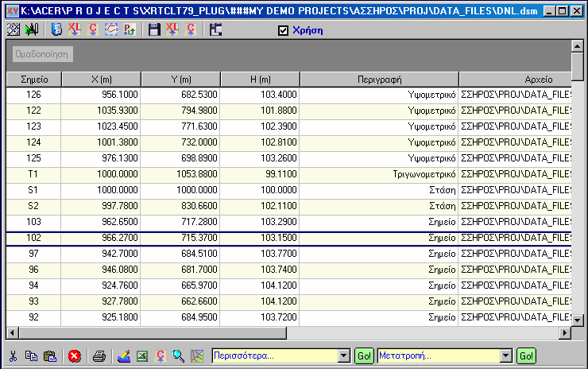588x369 pixels.
Task: Expand the Περισσότερα dropdown arrow
Action: pyautogui.click(x=343, y=355)
